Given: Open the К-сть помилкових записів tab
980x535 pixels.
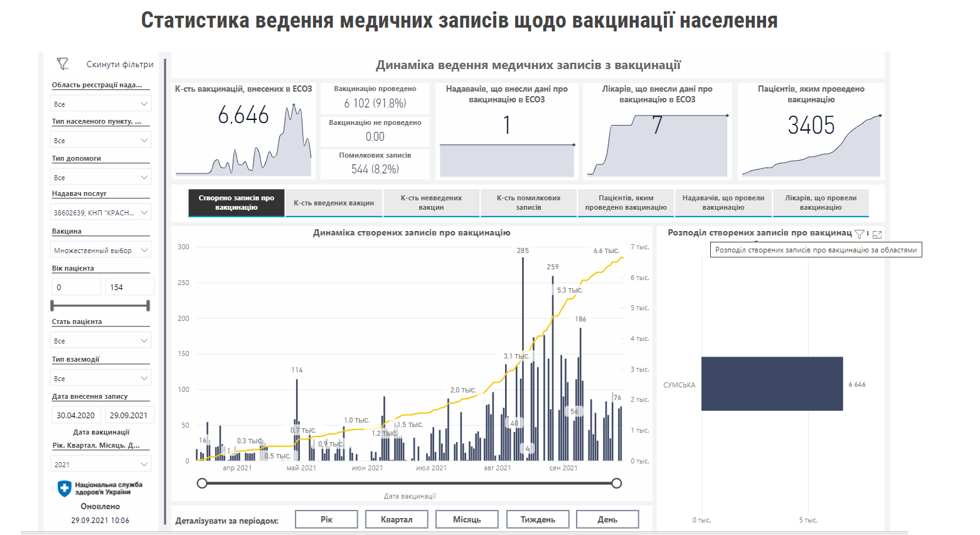Looking at the screenshot, I should (528, 202).
